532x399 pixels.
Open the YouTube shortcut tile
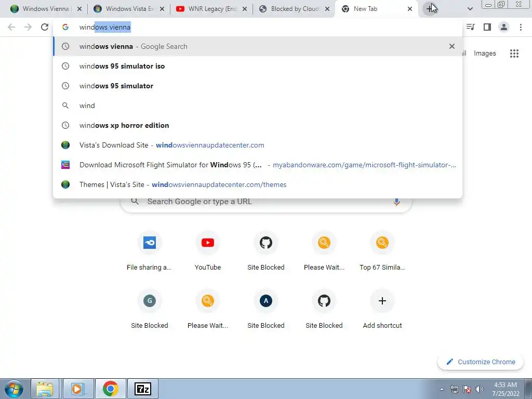click(x=208, y=251)
